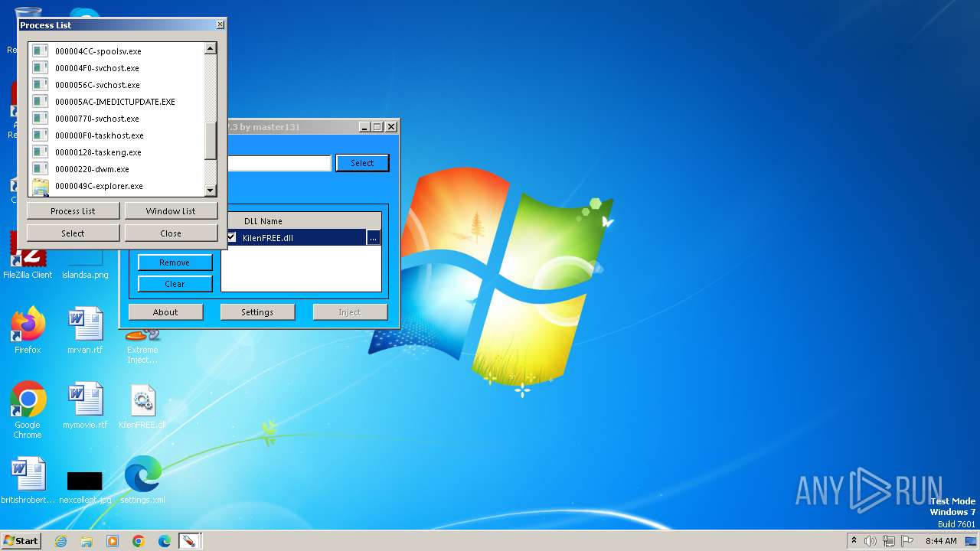Image resolution: width=980 pixels, height=551 pixels.
Task: Select the KilenFREE.dll desktop file
Action: coord(142,406)
